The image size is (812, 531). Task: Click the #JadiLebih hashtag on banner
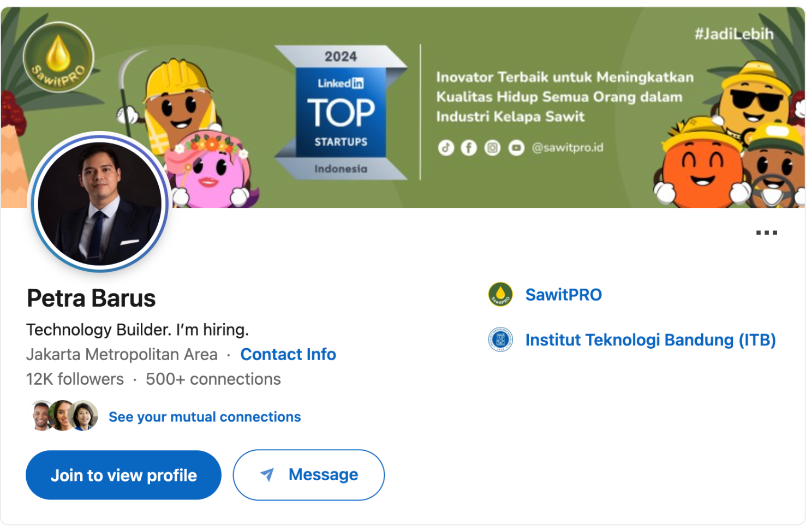[734, 34]
